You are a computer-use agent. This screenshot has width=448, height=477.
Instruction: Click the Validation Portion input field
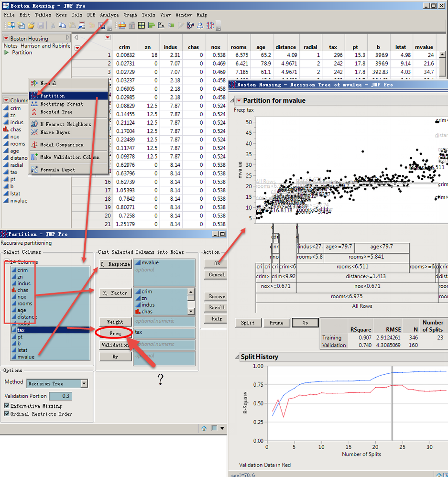[x=61, y=396]
